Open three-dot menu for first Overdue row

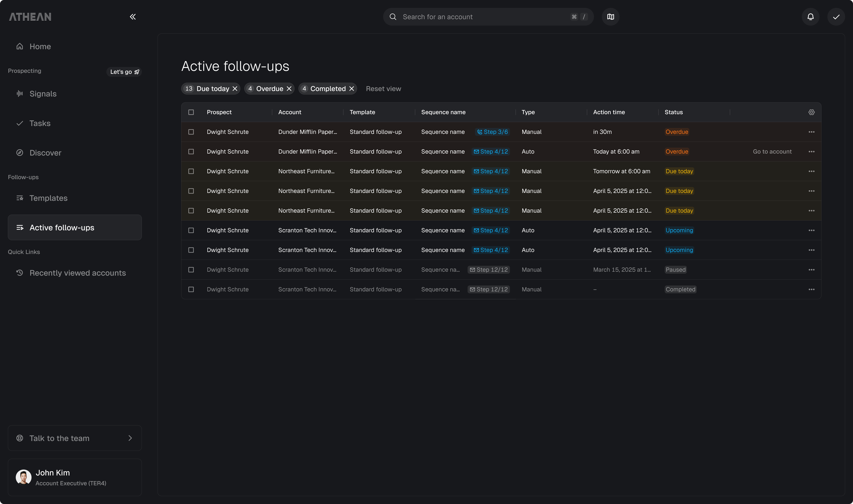point(811,132)
